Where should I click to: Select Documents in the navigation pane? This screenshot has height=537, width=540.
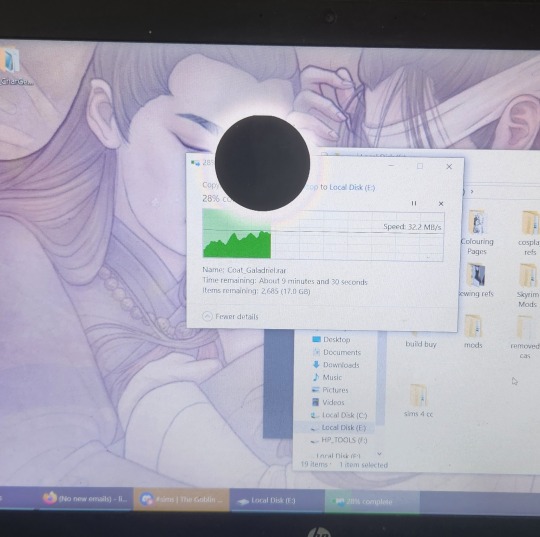337,352
